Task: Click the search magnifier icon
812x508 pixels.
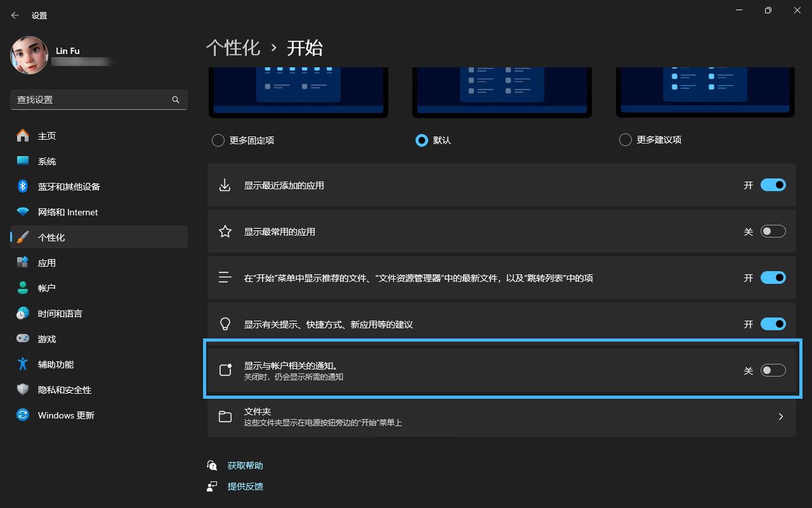Action: pyautogui.click(x=176, y=100)
